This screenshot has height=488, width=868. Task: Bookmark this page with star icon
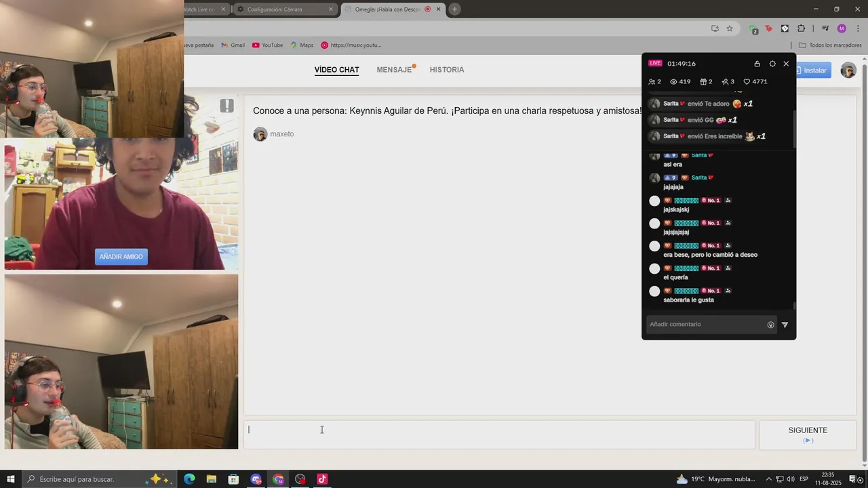[730, 28]
